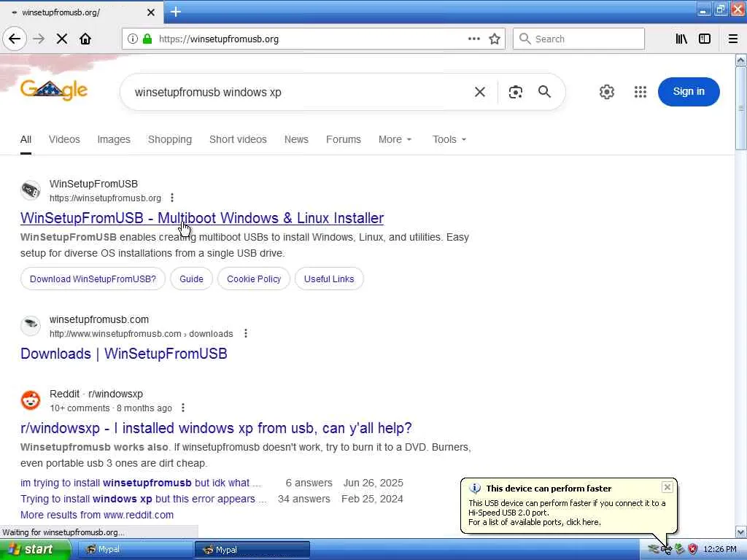This screenshot has width=747, height=560.
Task: Switch to the Short videos tab
Action: pyautogui.click(x=238, y=139)
